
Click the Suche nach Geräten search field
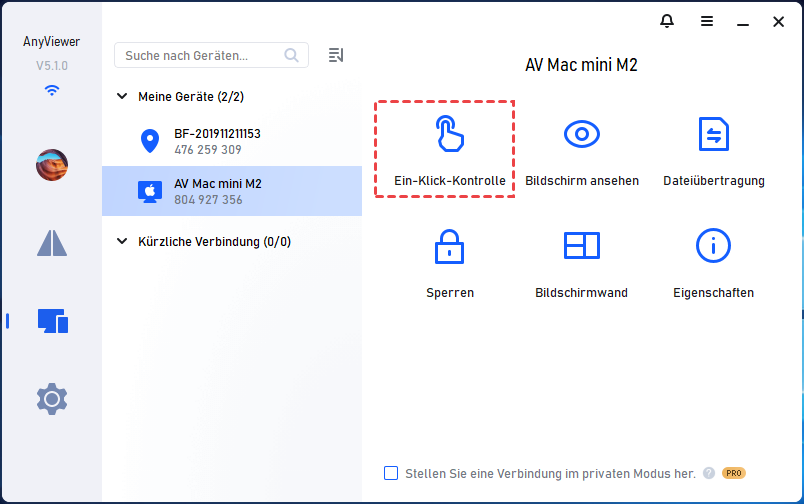coord(200,55)
